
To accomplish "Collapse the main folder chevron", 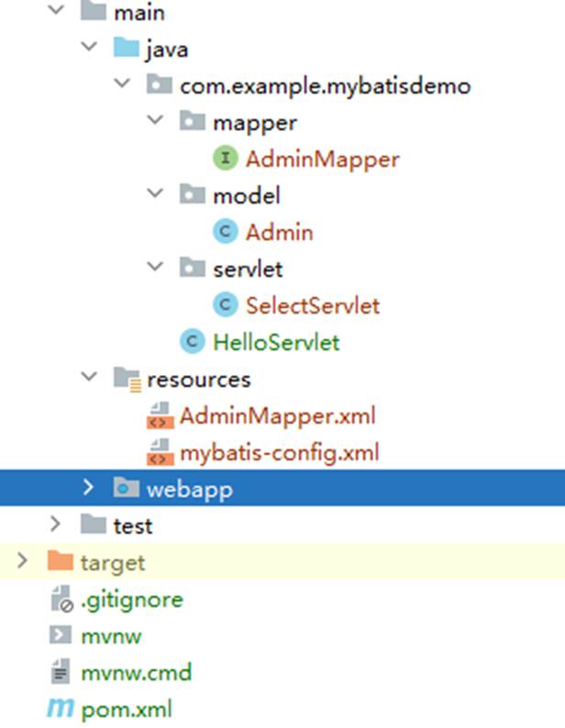I will tap(56, 10).
